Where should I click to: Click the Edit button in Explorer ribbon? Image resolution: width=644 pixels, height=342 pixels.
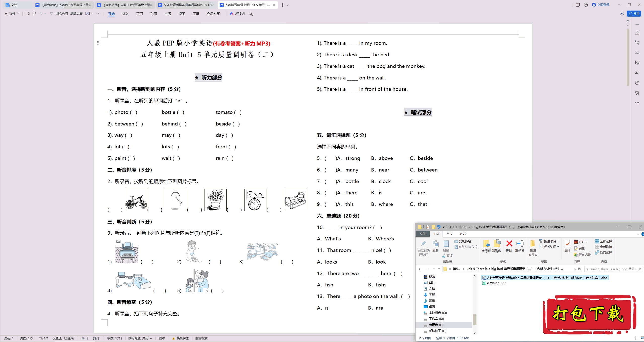(579, 248)
